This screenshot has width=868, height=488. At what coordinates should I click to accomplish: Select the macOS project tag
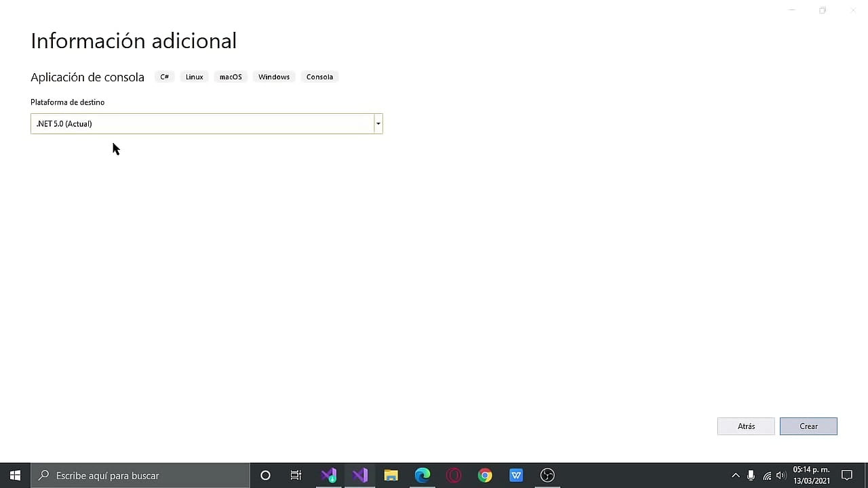[x=230, y=77]
